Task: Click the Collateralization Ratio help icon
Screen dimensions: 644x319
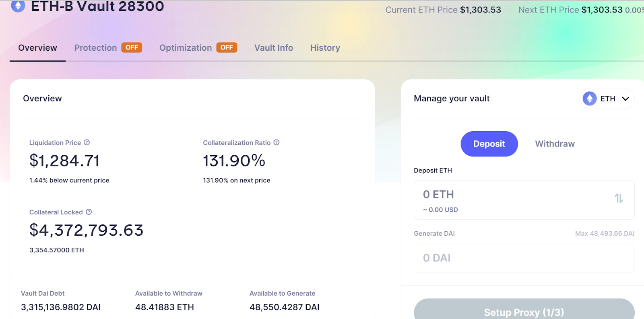Action: coord(277,142)
